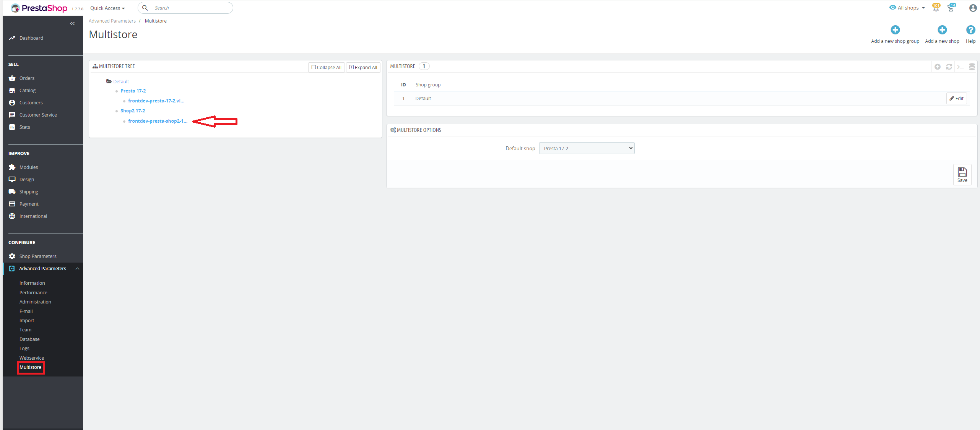This screenshot has height=430, width=980.
Task: Click the Add a new shop icon
Action: tap(941, 29)
